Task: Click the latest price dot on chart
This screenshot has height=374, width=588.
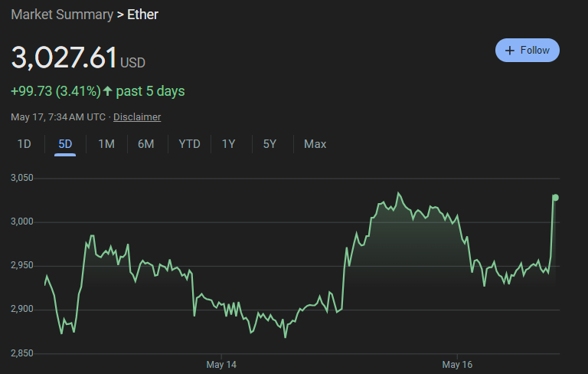Action: point(555,198)
